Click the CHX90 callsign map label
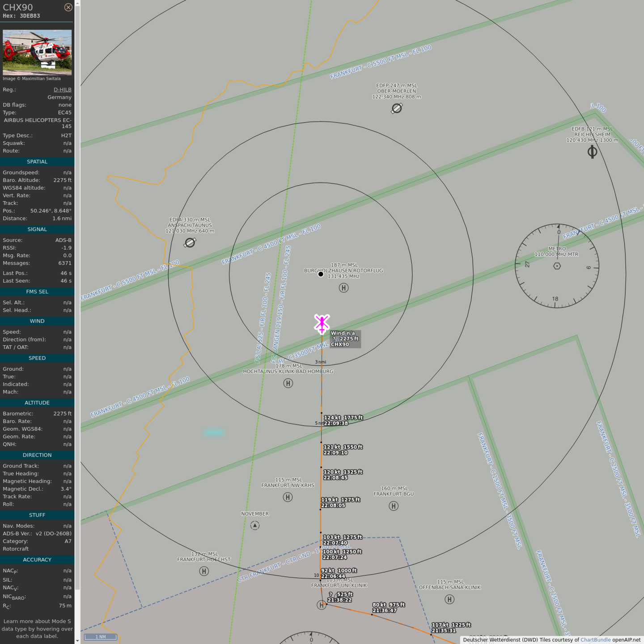Screen dimensions: 644x644 340,344
